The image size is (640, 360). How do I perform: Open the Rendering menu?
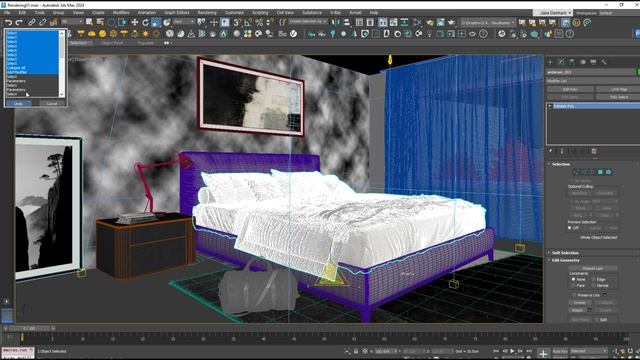click(207, 13)
